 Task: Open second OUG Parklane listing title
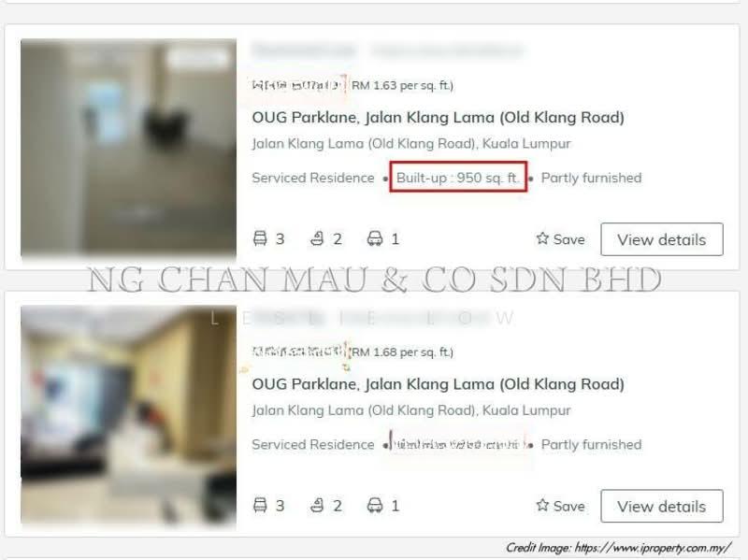coord(438,384)
